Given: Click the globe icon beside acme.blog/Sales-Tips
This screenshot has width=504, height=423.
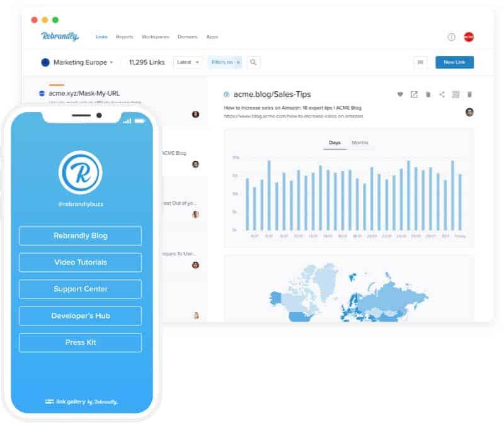Looking at the screenshot, I should click(227, 94).
